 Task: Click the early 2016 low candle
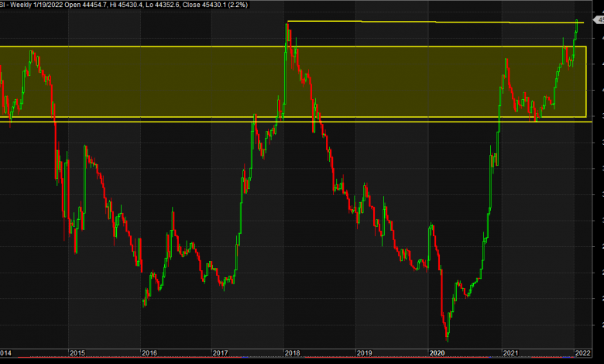point(145,300)
